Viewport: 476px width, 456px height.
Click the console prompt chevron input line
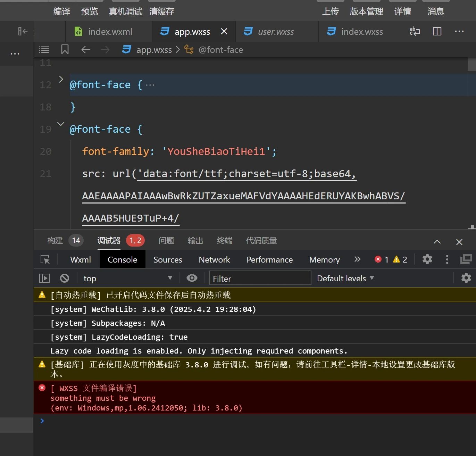tap(254, 421)
